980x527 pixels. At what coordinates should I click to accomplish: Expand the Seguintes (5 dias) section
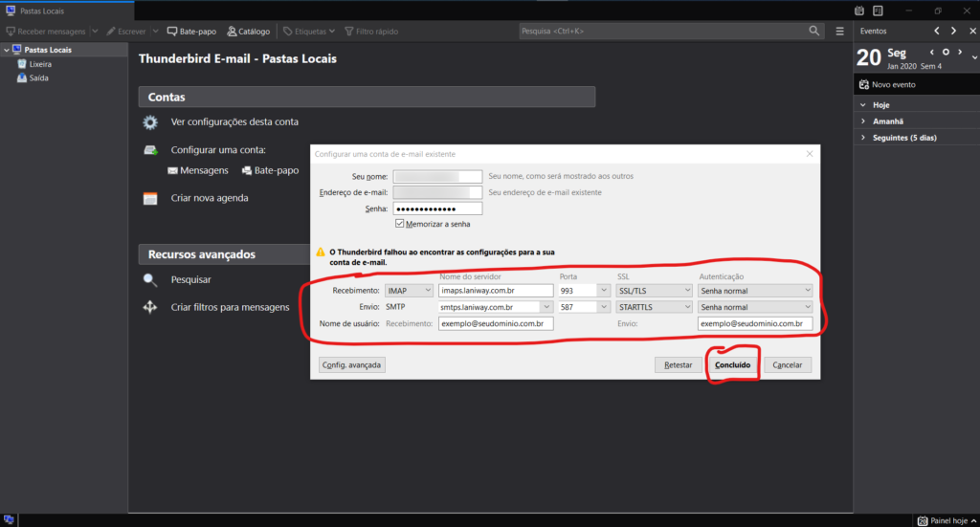pos(863,138)
